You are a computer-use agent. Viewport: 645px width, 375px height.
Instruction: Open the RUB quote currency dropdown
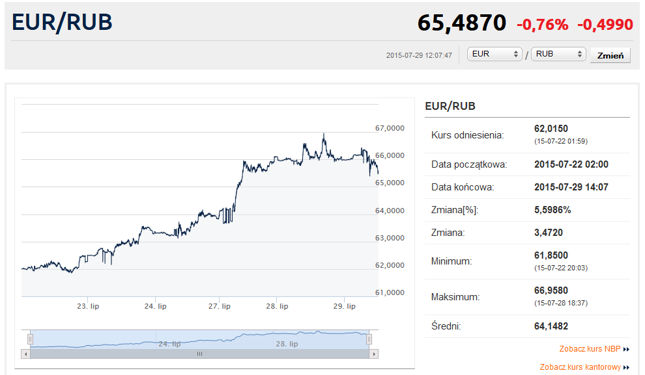(x=558, y=54)
